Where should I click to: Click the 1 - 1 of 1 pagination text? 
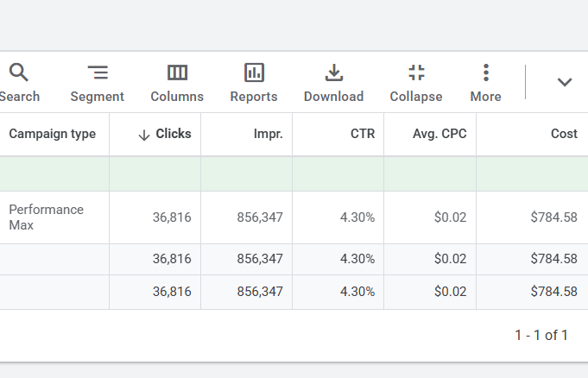point(541,335)
